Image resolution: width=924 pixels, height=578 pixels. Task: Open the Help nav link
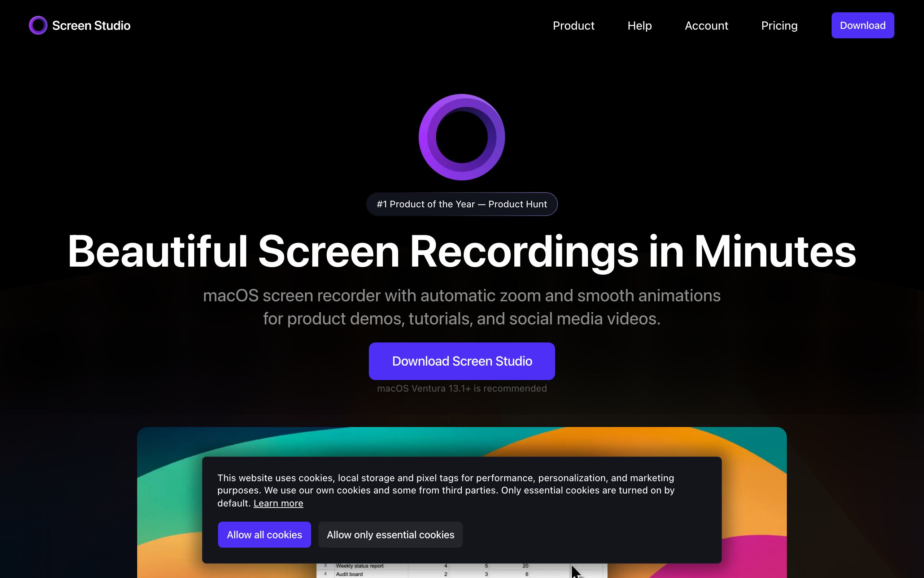(640, 26)
